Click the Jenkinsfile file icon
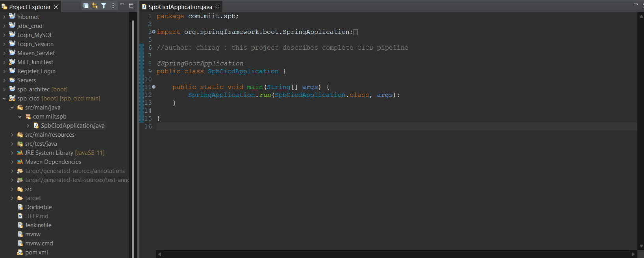This screenshot has height=258, width=644. click(20, 225)
